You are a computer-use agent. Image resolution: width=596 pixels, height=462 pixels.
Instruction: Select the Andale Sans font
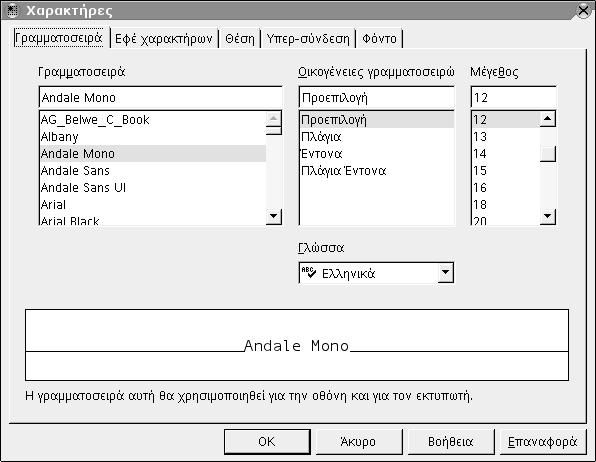click(x=152, y=171)
